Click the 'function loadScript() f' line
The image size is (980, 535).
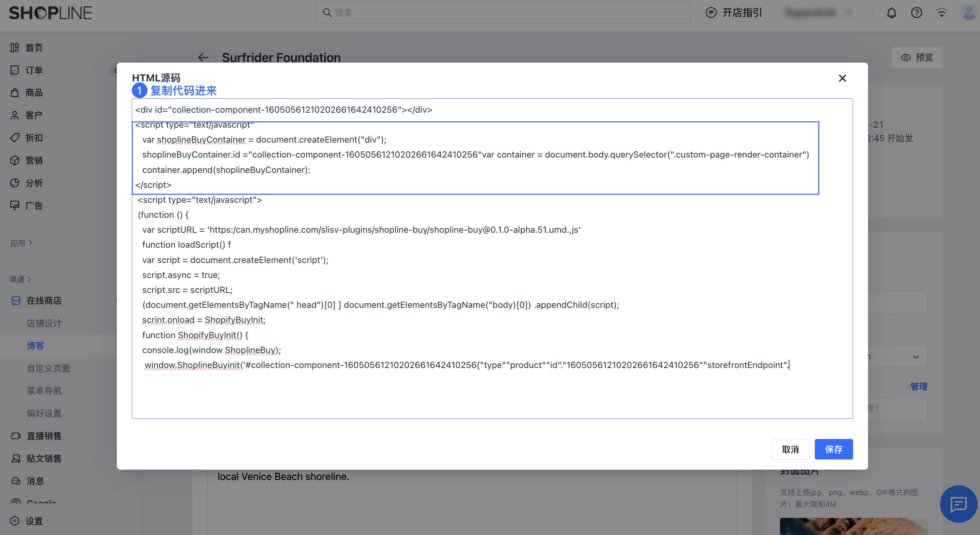(x=186, y=245)
